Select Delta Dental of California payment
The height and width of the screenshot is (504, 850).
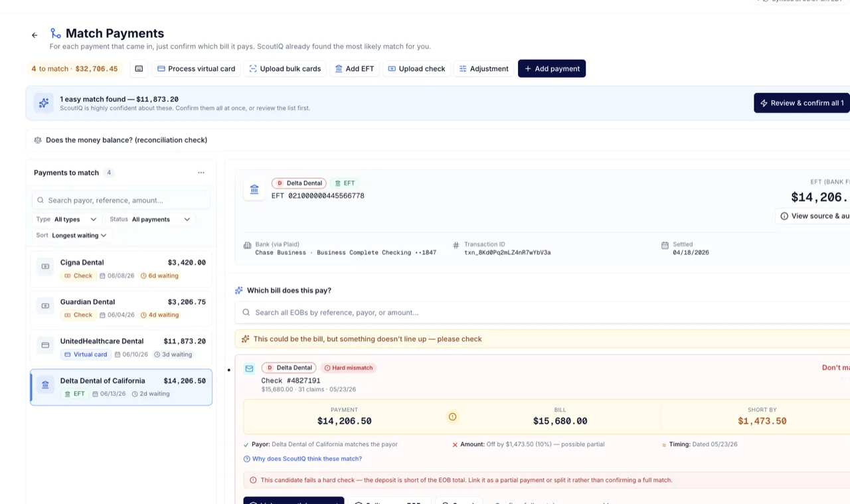pyautogui.click(x=122, y=387)
